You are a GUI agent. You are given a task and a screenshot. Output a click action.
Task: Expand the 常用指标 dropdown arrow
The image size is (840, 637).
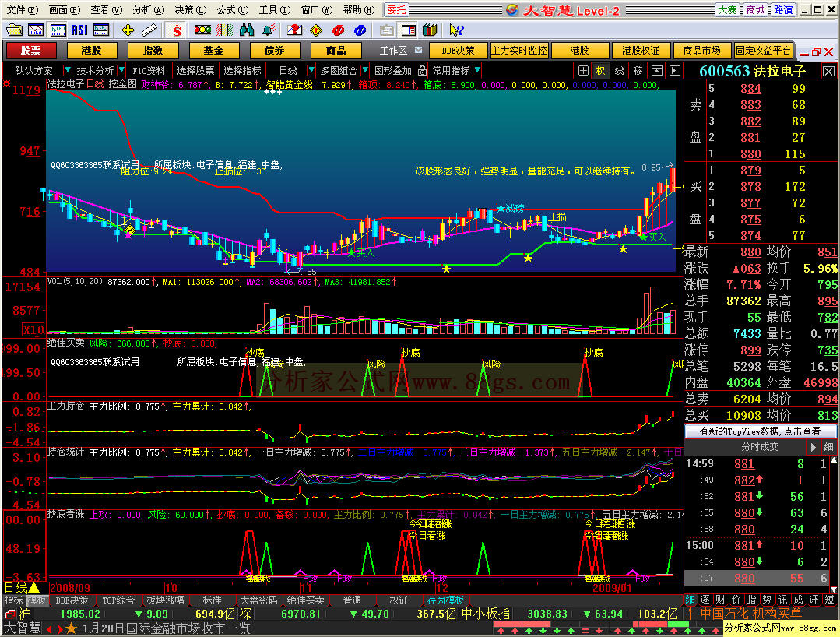[476, 70]
